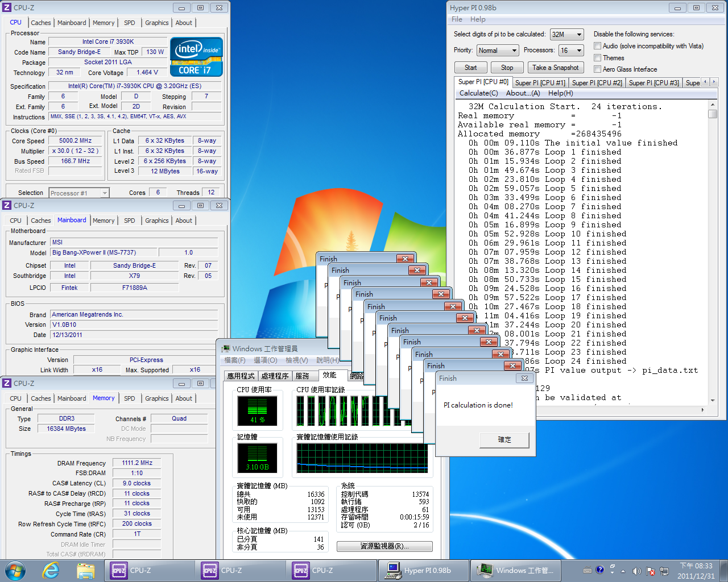This screenshot has height=582, width=728.
Task: Open Hyper PI File menu
Action: [457, 19]
